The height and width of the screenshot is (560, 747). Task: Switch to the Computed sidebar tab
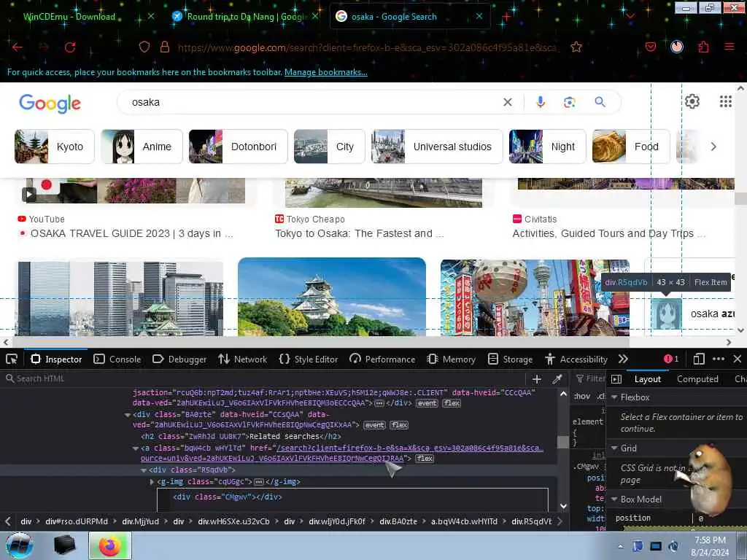[697, 379]
